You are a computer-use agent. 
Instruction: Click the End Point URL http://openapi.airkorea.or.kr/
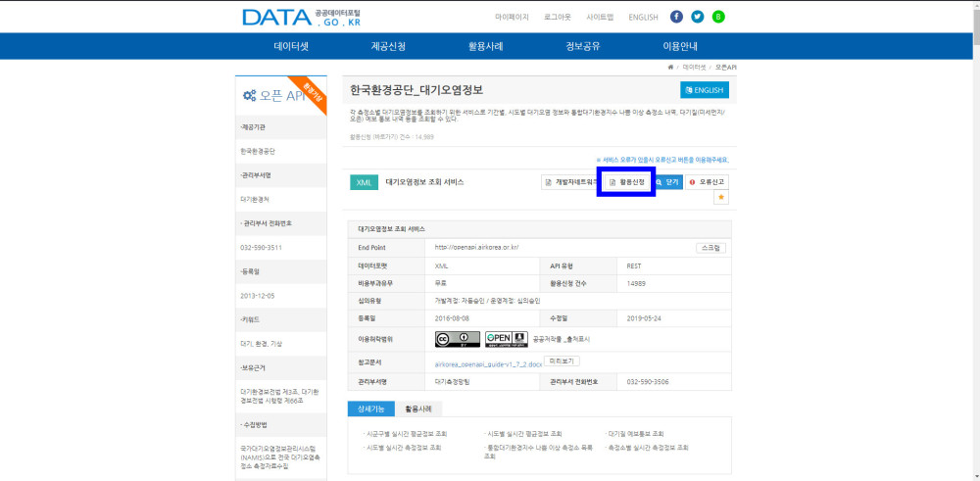[477, 248]
